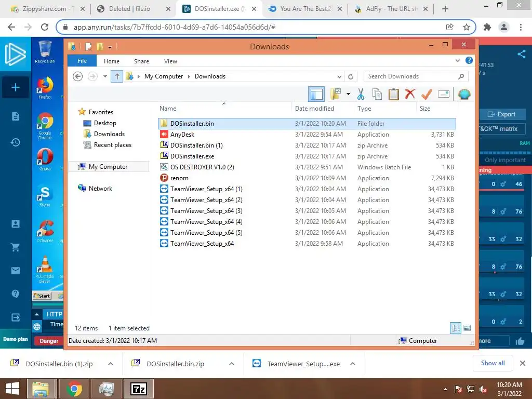Open the Windows Start button
This screenshot has height=399, width=532.
pos(12,389)
